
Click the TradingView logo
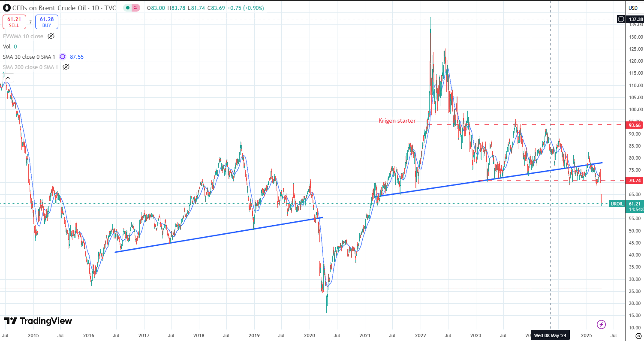pyautogui.click(x=38, y=321)
